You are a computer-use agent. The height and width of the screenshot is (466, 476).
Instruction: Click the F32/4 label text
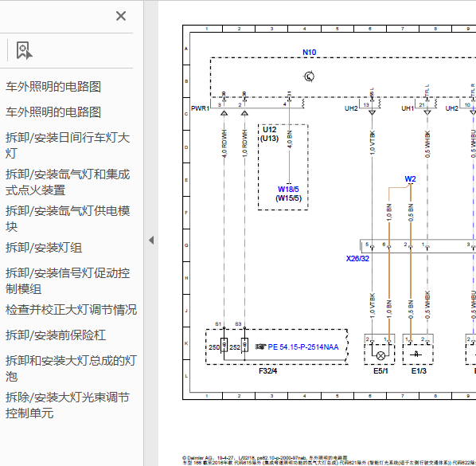(267, 371)
